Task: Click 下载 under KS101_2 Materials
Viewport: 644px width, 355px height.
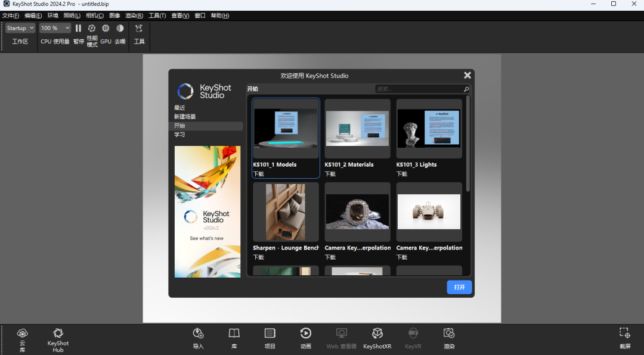Action: [330, 174]
